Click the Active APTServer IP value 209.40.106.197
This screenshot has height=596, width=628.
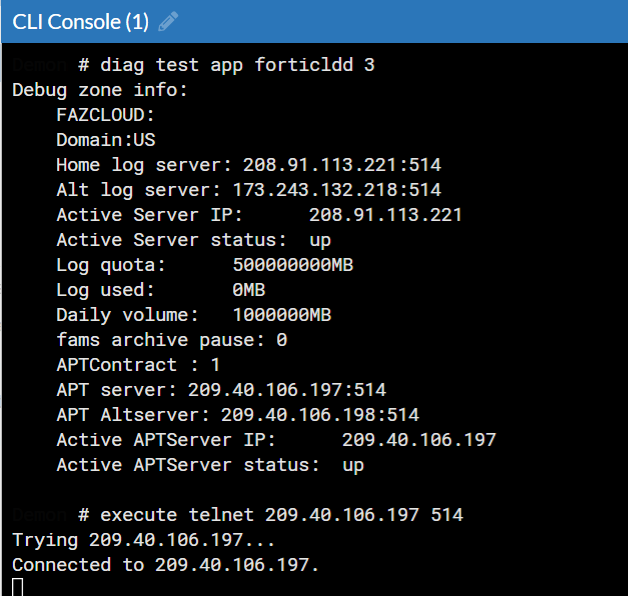click(x=419, y=440)
